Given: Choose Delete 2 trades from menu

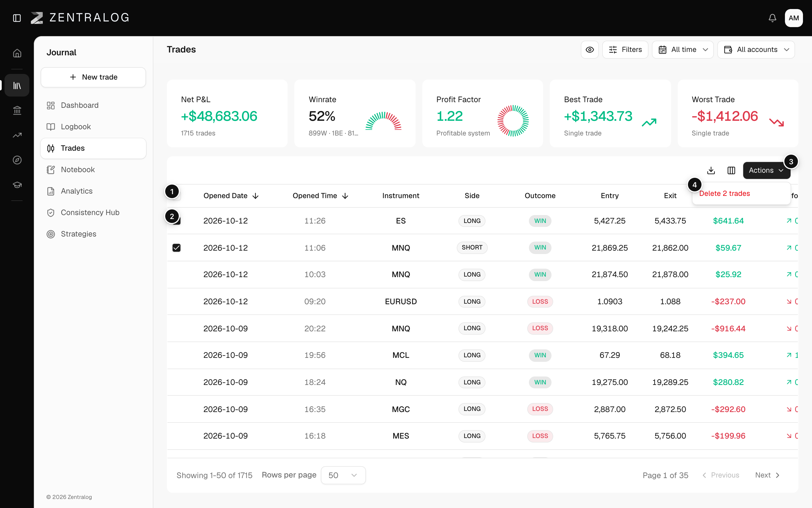Looking at the screenshot, I should (741, 194).
